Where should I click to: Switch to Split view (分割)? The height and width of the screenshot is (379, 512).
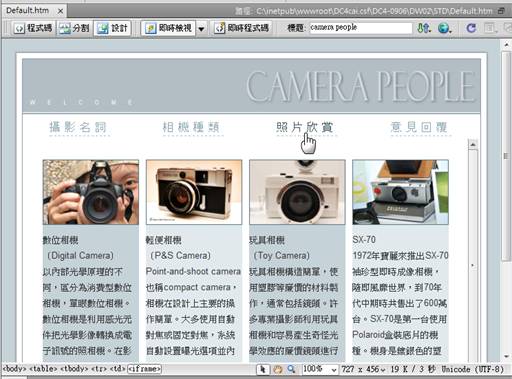tap(74, 28)
